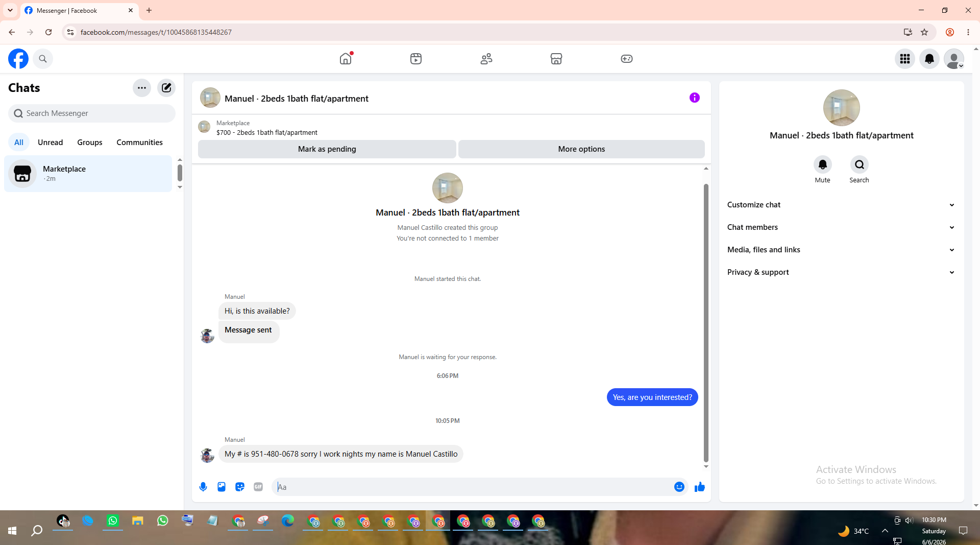Open account profile avatar menu
980x545 pixels.
pos(954,59)
